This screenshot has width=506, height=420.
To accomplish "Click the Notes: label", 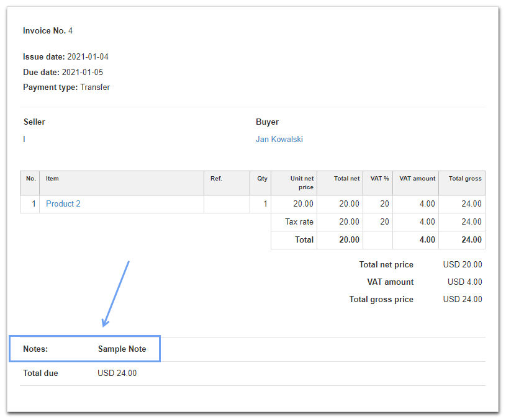I will (x=35, y=349).
